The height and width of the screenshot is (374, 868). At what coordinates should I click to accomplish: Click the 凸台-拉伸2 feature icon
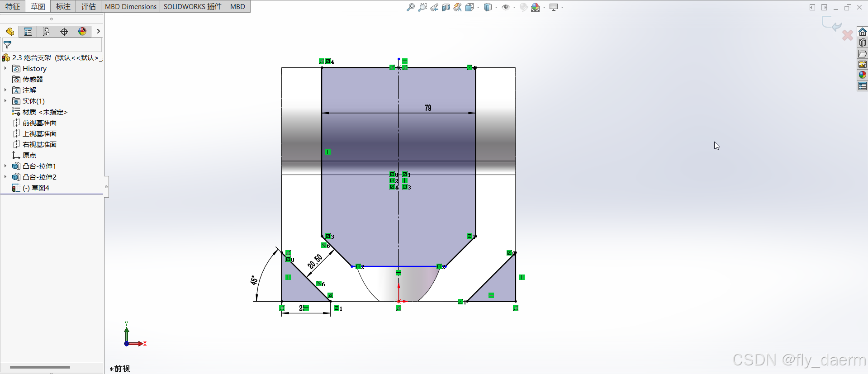coord(16,177)
